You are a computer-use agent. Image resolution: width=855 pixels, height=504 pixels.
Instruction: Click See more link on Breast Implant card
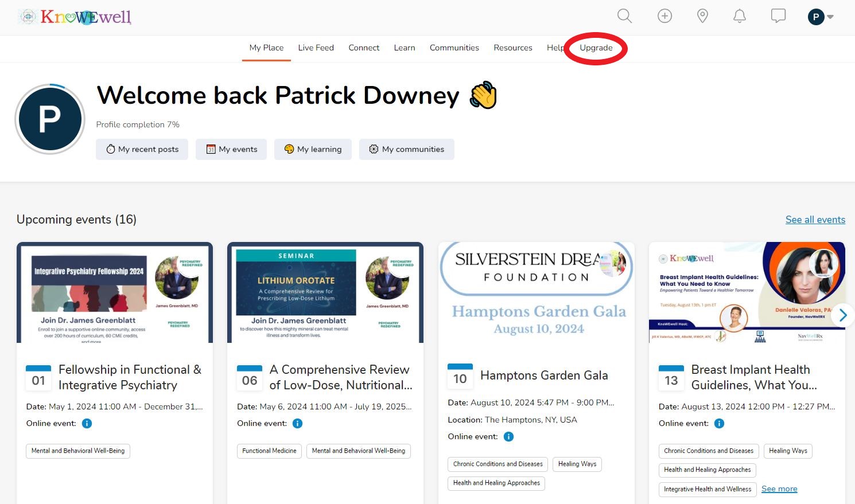click(779, 489)
